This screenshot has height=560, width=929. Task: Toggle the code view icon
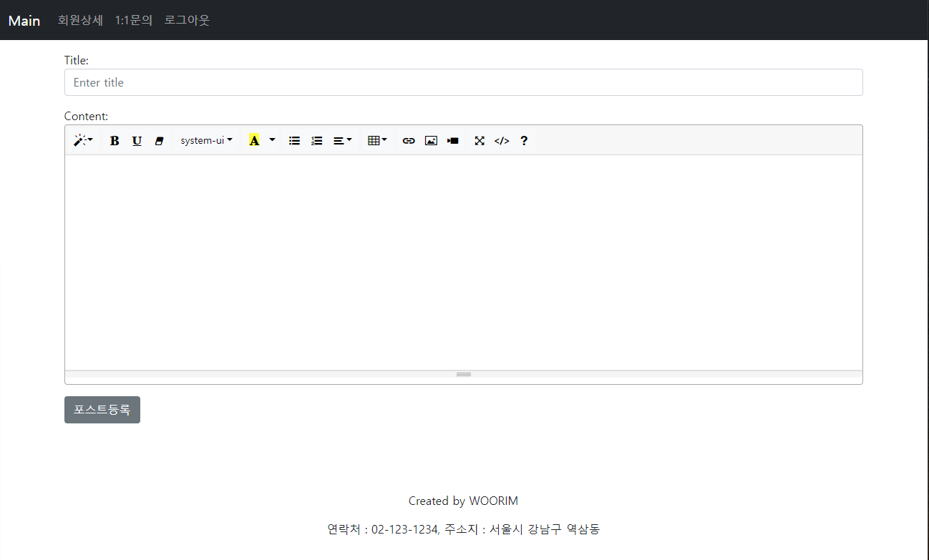pyautogui.click(x=502, y=140)
